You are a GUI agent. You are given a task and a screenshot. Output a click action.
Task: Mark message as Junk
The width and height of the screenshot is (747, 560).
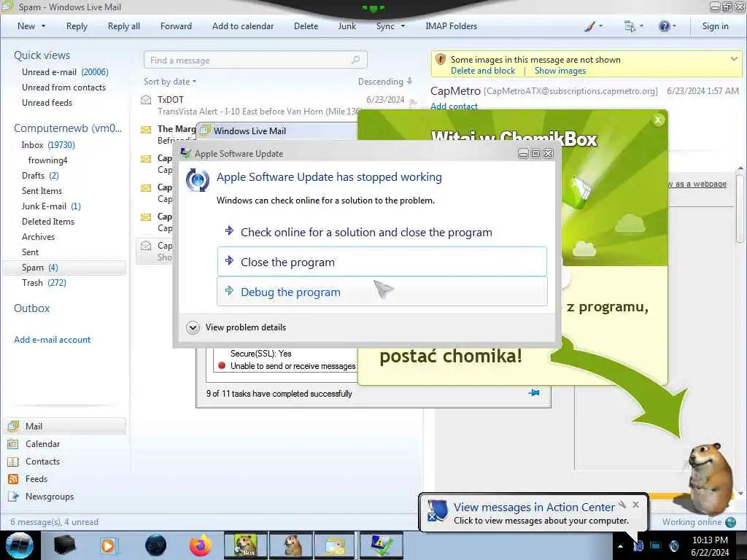[347, 26]
